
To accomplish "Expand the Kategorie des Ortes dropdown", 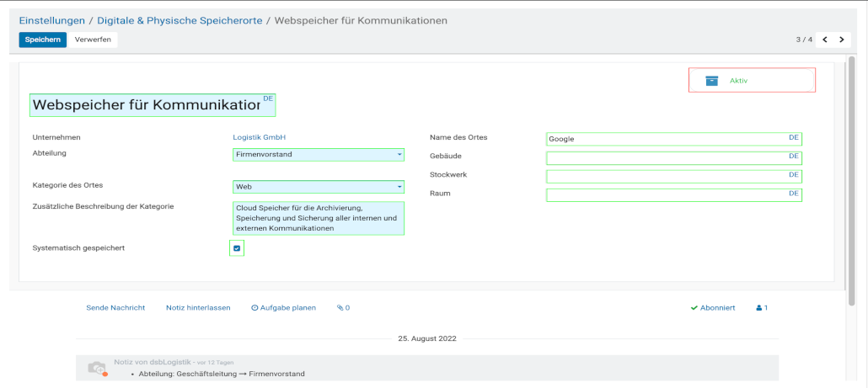I will click(319, 187).
